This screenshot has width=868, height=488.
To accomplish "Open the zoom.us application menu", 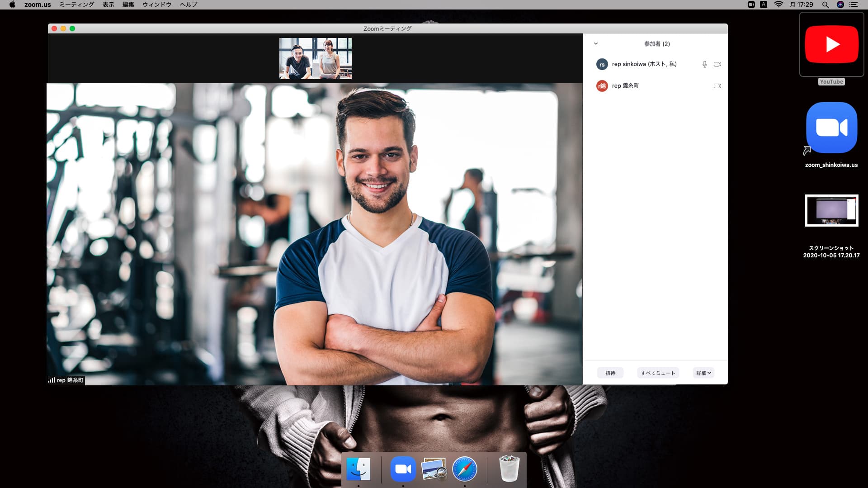I will click(38, 5).
